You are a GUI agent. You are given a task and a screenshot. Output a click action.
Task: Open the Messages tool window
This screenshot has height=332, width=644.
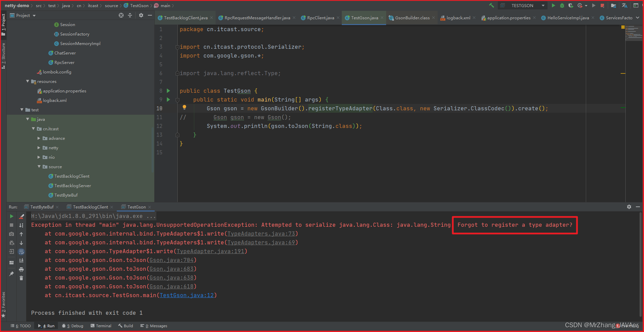point(154,326)
